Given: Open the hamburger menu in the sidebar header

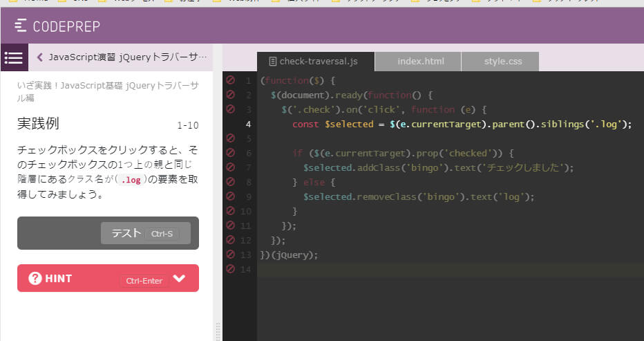Looking at the screenshot, I should point(14,57).
